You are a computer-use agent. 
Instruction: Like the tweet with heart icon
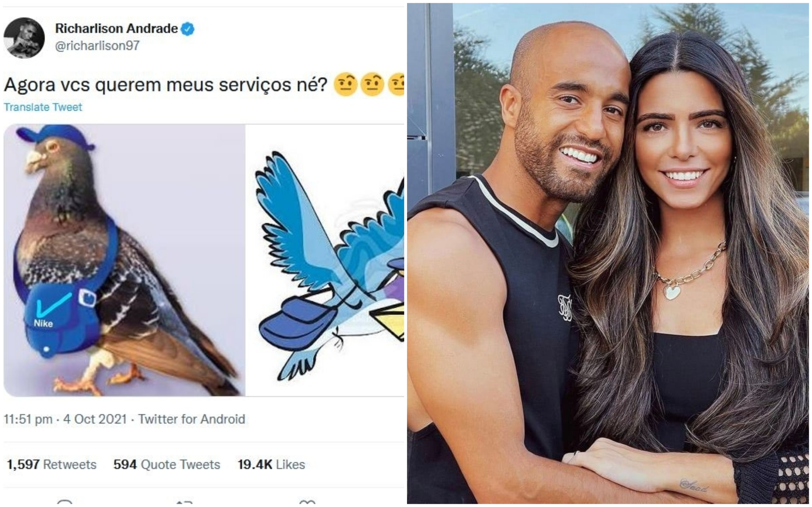click(307, 503)
